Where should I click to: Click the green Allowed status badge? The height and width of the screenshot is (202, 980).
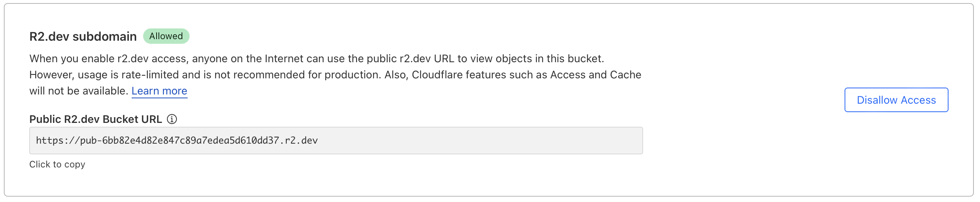(166, 36)
